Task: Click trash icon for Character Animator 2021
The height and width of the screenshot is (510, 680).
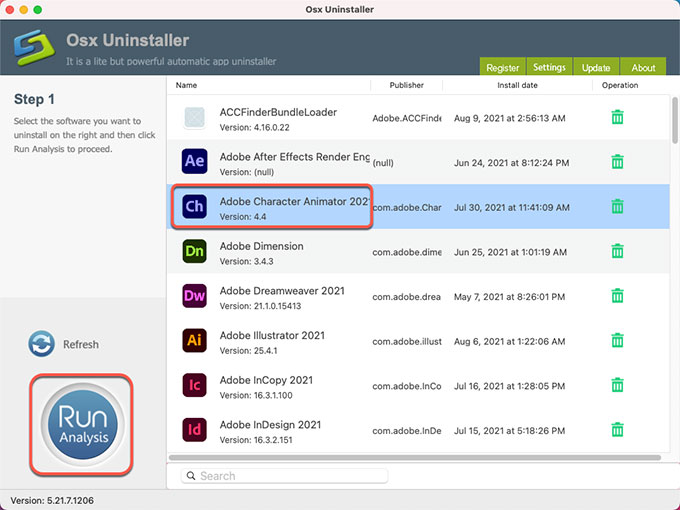Action: point(617,206)
